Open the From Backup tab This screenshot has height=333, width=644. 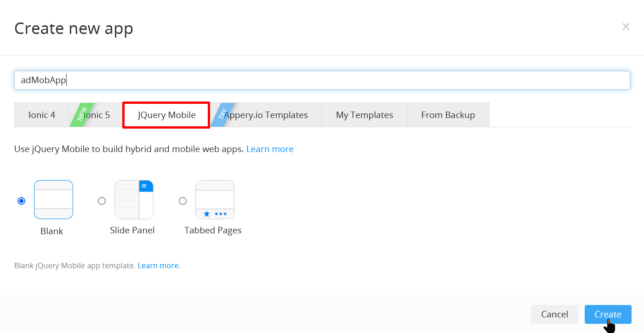coord(448,115)
